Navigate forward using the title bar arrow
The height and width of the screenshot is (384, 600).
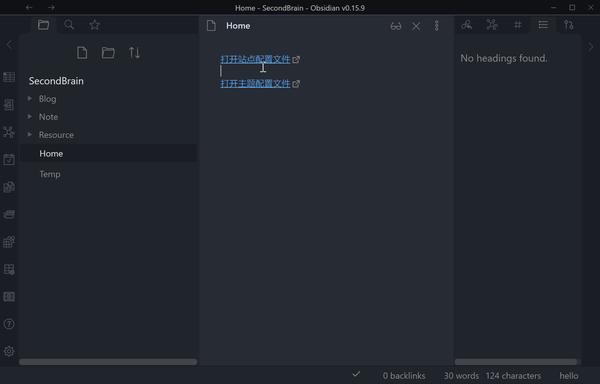[51, 7]
